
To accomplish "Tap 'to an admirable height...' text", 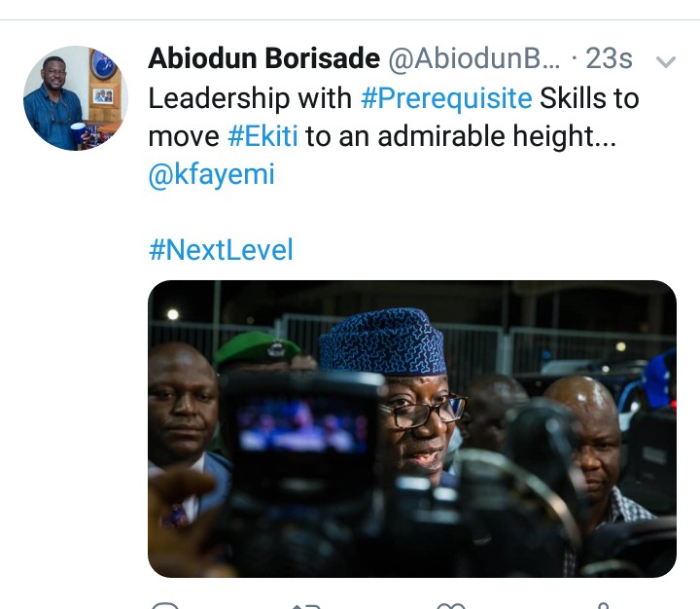I will point(461,136).
